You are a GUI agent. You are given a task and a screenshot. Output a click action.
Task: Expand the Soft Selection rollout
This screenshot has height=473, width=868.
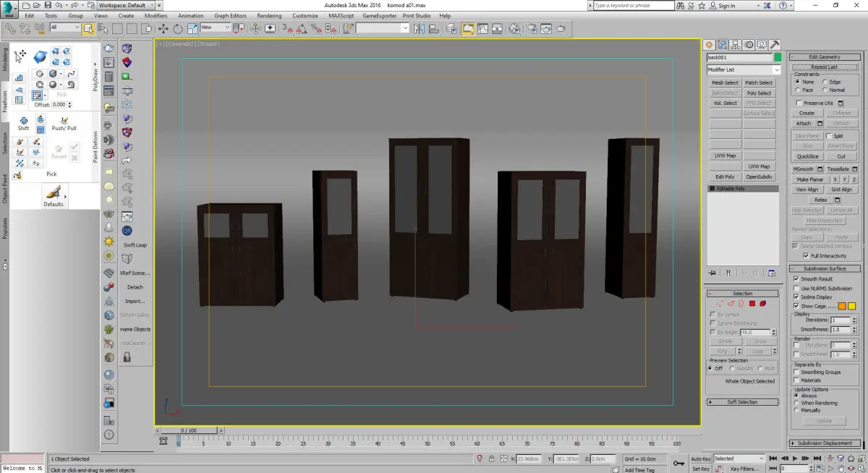pyautogui.click(x=743, y=402)
